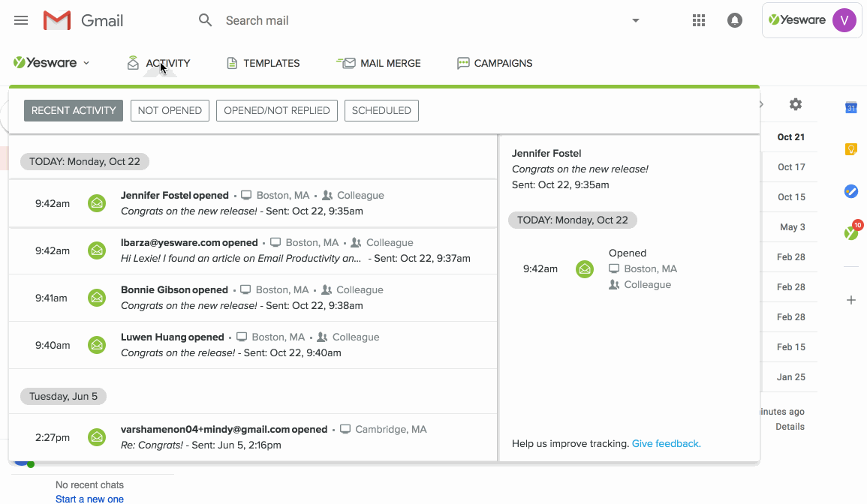The image size is (867, 504).
Task: Open Gmail settings gear icon
Action: 796,104
